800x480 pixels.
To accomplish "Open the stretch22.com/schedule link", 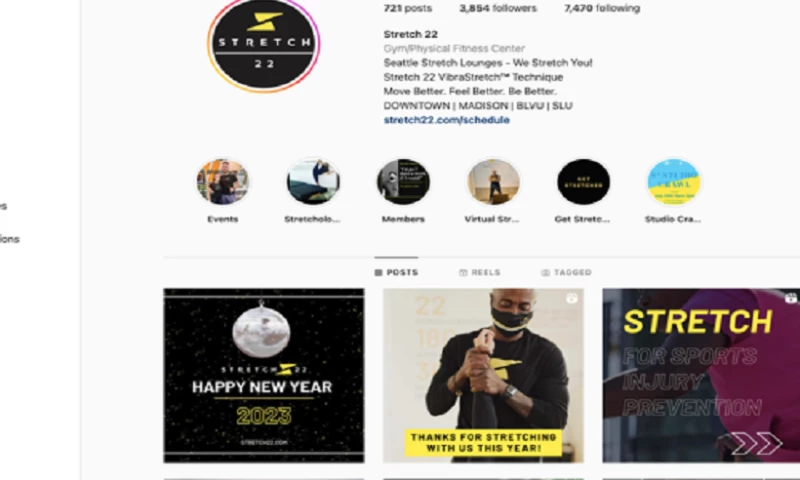I will pyautogui.click(x=446, y=120).
